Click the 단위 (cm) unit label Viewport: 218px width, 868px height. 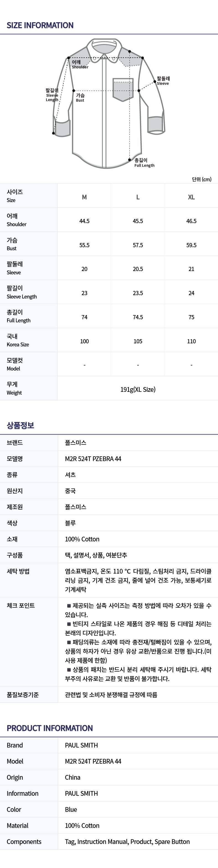[x=201, y=179]
